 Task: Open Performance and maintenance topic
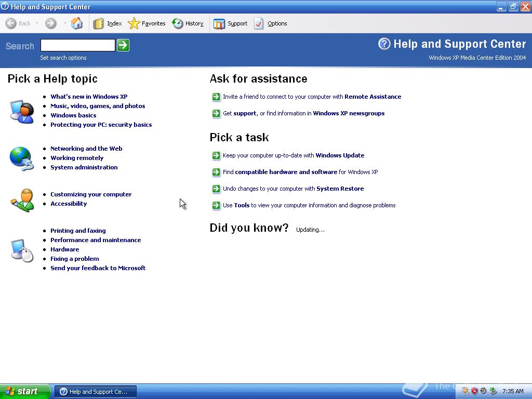[96, 240]
